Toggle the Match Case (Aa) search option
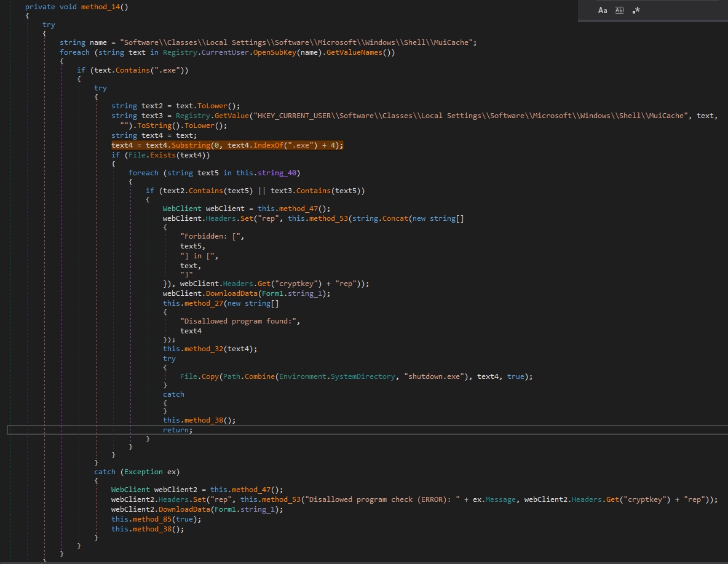 (x=602, y=10)
